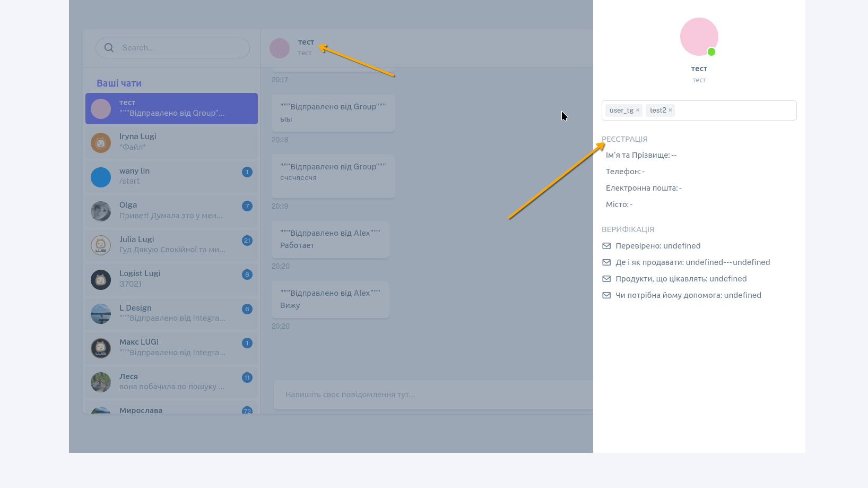Click the Макс LUGI avatar icon

click(x=101, y=348)
